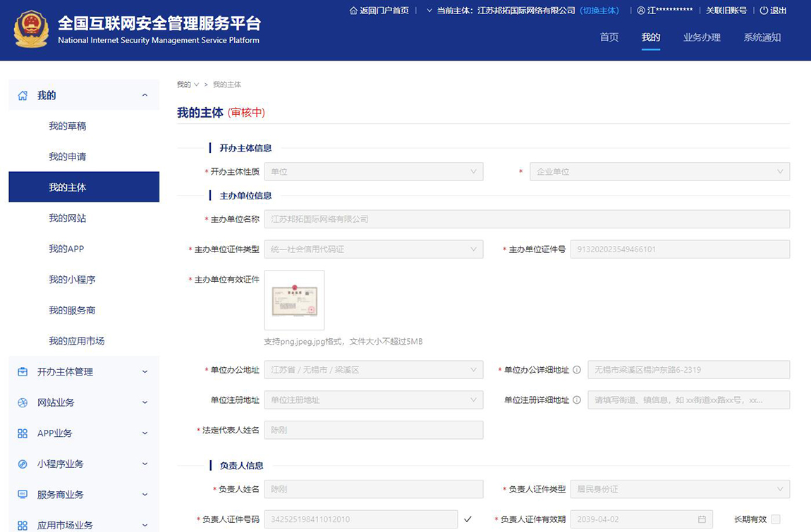Click the 关联旧账号 link
This screenshot has width=811, height=532.
[727, 11]
